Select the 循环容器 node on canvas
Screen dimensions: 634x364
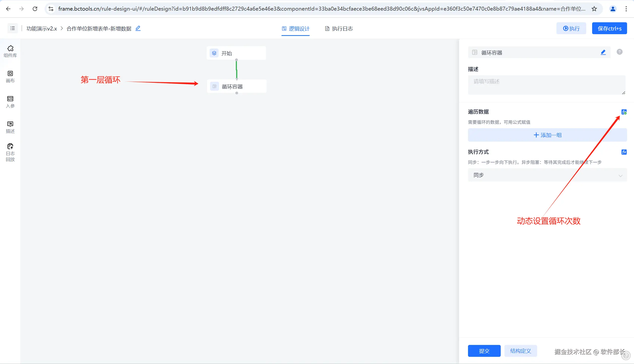tap(236, 86)
